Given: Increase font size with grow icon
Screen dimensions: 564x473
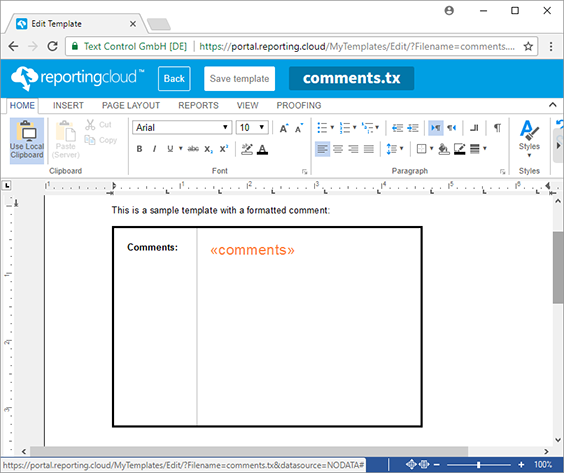Looking at the screenshot, I should [284, 128].
